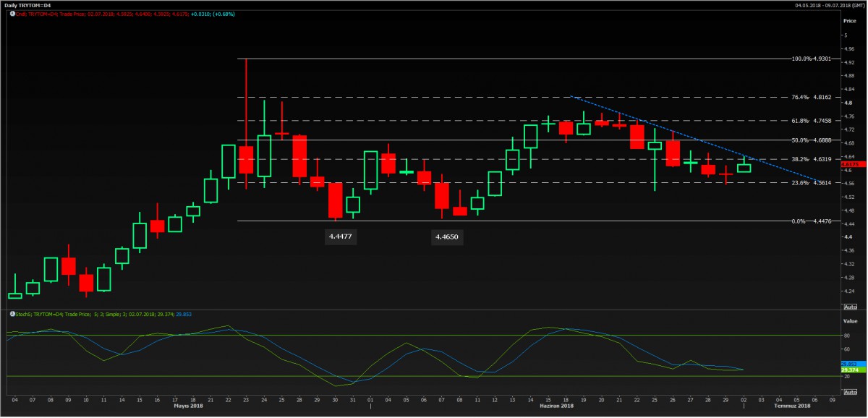The height and width of the screenshot is (418, 868).
Task: Click the 38.2% Fibonacci level at 4.6319
Action: (x=810, y=159)
